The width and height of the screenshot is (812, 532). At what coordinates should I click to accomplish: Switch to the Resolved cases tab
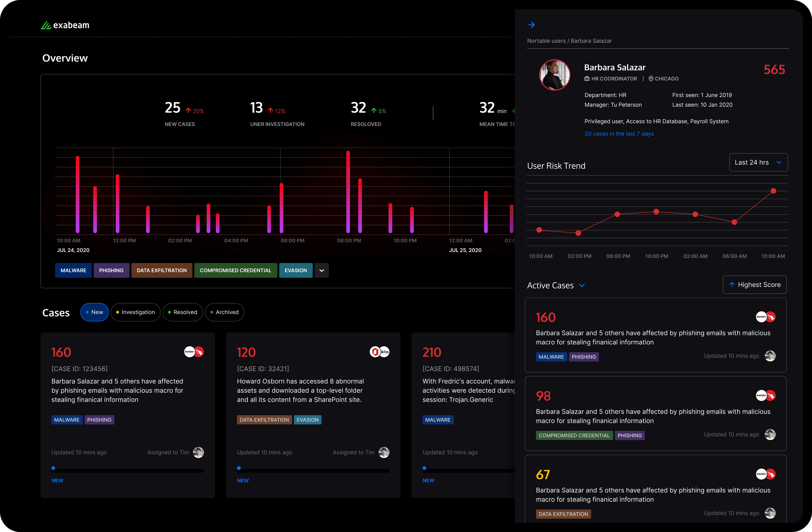click(183, 312)
